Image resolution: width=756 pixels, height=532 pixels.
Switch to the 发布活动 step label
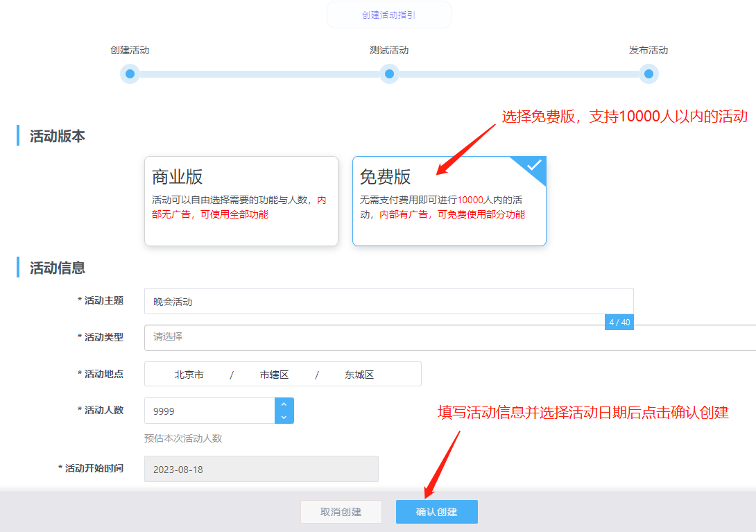click(x=648, y=50)
